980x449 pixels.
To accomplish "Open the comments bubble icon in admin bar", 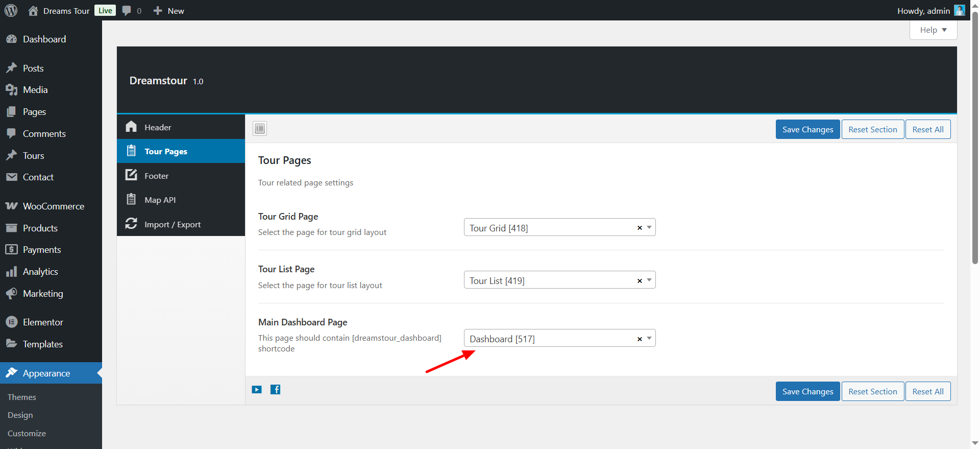I will pos(127,11).
